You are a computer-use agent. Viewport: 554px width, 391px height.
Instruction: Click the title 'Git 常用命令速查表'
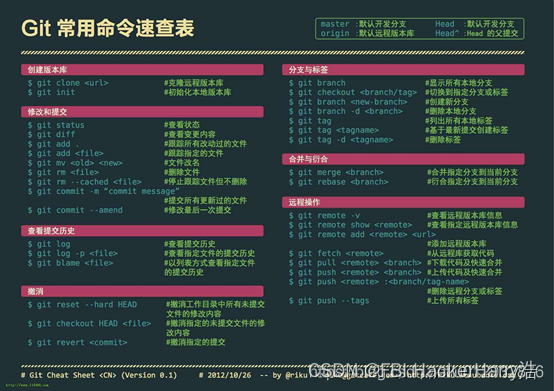108,28
